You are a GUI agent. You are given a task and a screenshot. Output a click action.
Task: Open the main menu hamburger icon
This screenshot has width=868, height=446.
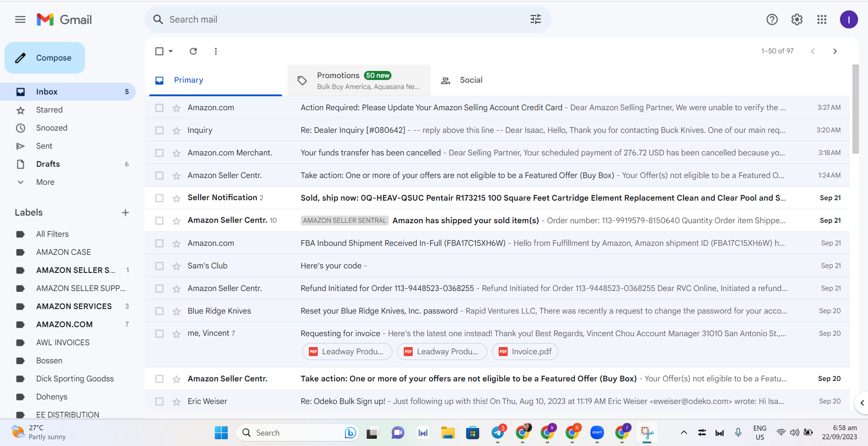20,19
